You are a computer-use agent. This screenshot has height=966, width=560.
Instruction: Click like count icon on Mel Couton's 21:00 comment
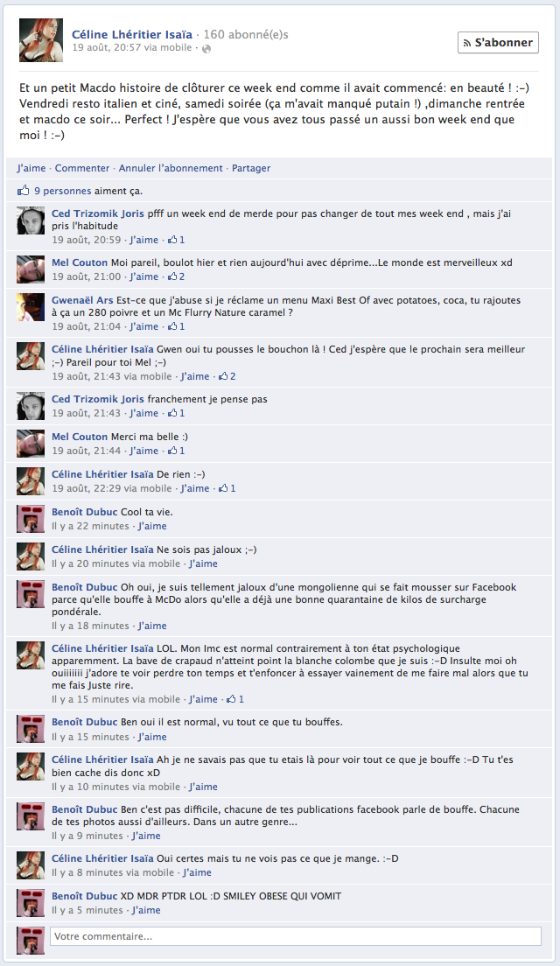tap(176, 276)
